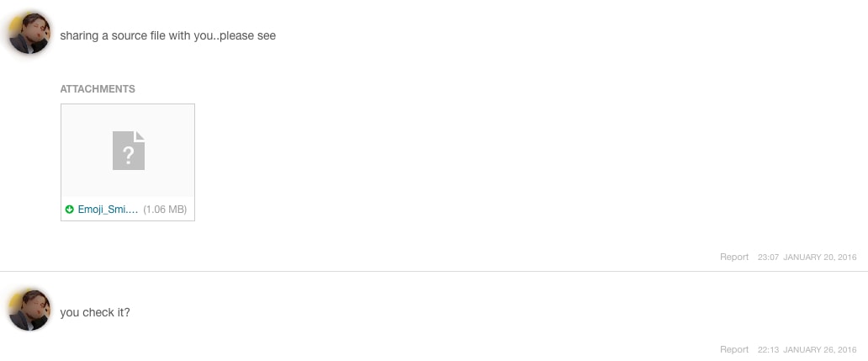
Task: Click the 23:07 timestamp
Action: pos(769,257)
